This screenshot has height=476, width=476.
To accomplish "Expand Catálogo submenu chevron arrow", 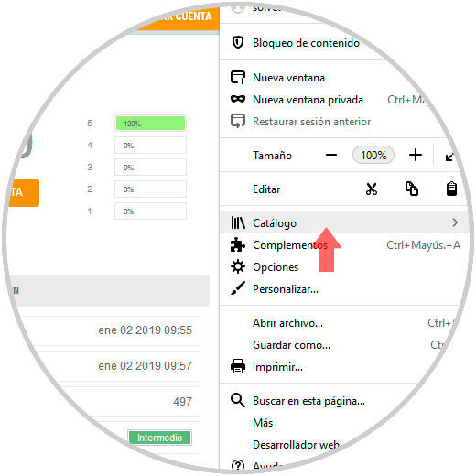I will pyautogui.click(x=455, y=222).
